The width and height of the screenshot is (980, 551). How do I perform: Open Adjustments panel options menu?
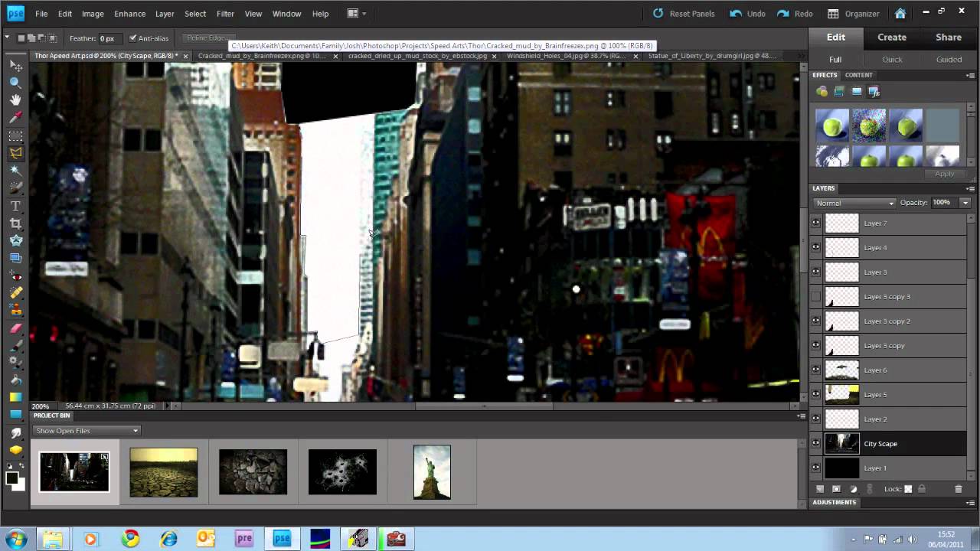tap(972, 502)
